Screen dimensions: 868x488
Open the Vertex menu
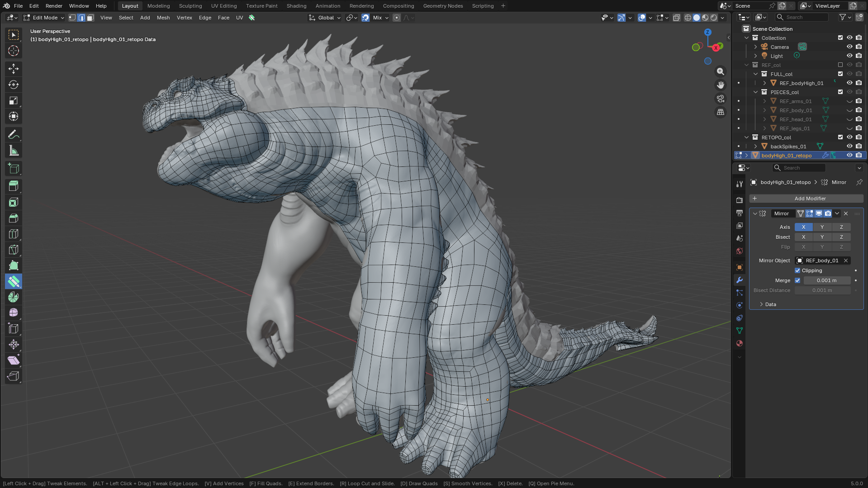(185, 18)
